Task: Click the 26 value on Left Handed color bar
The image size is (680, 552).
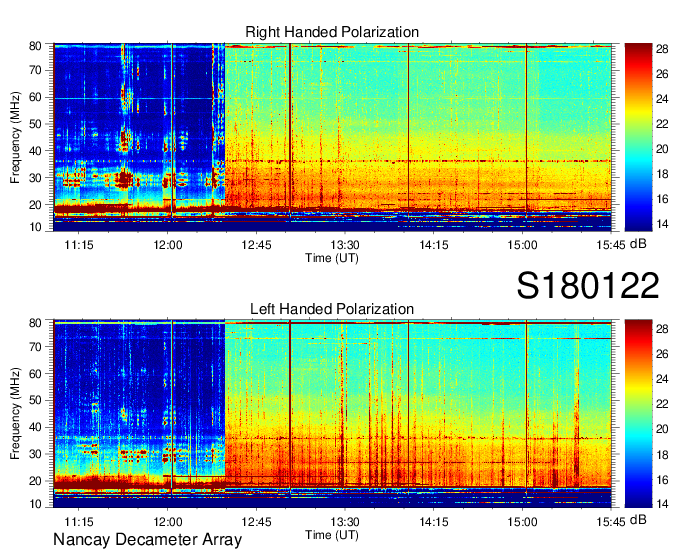Action: 662,354
